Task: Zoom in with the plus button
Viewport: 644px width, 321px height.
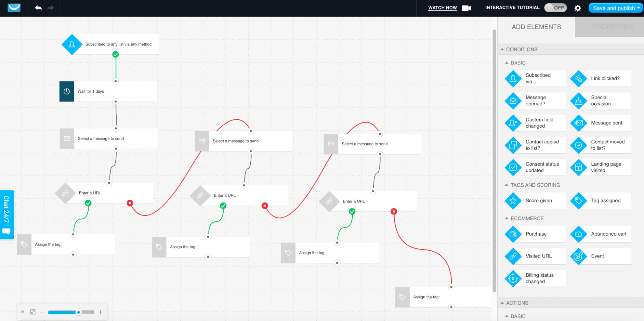Action: tap(101, 312)
